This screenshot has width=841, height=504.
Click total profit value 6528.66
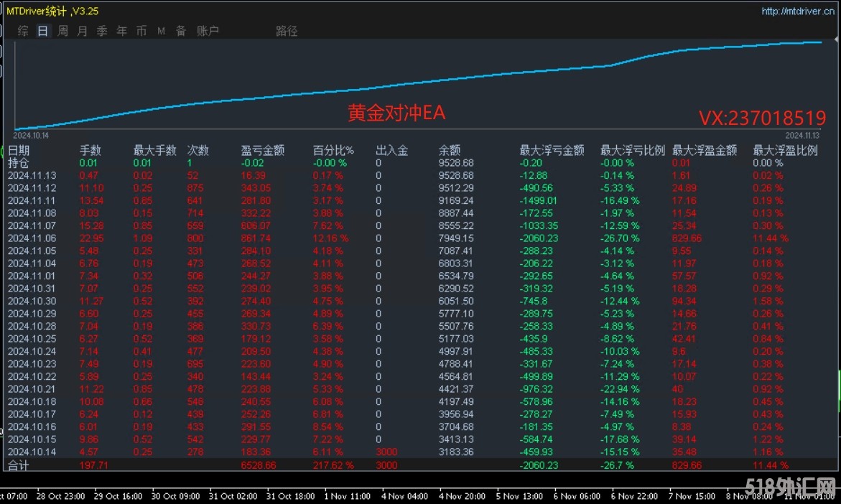tap(259, 465)
